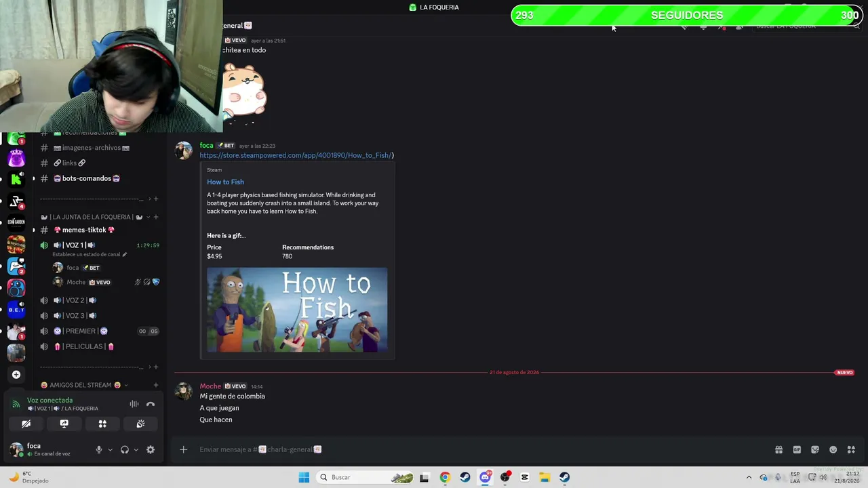The width and height of the screenshot is (868, 488).
Task: Open the How to Fish embed title
Action: coord(225,182)
